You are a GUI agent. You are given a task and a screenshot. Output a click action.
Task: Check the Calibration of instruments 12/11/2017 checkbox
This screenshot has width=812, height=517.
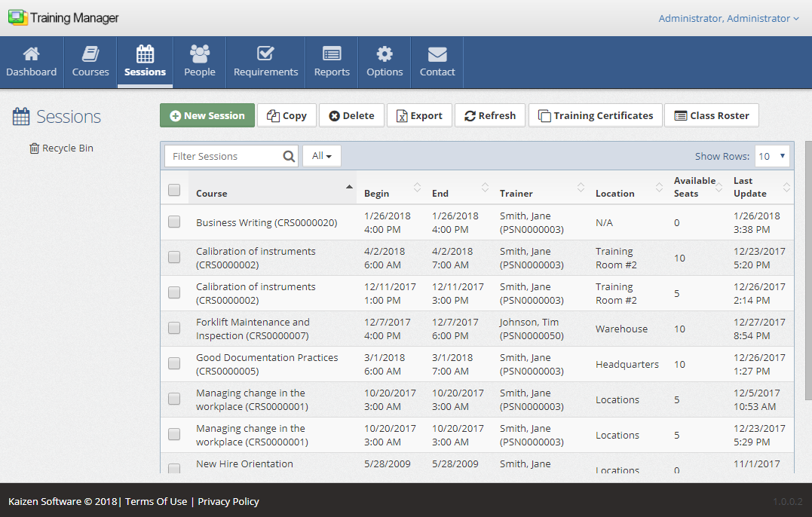tap(174, 293)
